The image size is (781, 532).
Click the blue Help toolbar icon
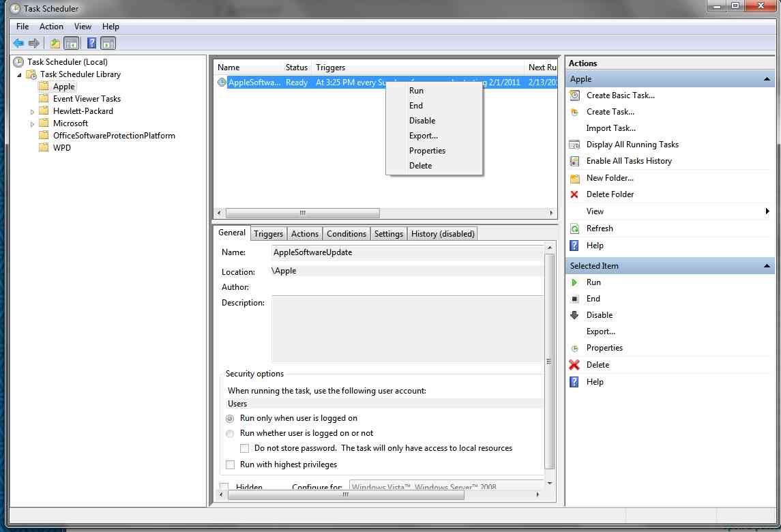[x=91, y=44]
